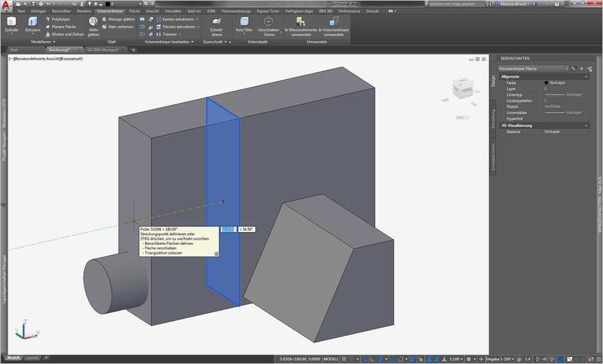
Task: Click the Klicken und Ziehen tool
Action: click(x=65, y=34)
